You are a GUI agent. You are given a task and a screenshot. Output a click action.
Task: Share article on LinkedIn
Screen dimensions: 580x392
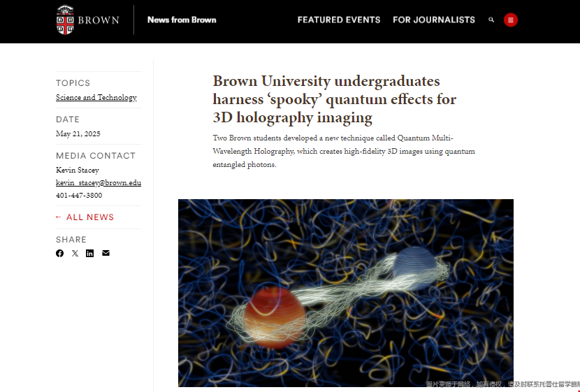pyautogui.click(x=90, y=253)
